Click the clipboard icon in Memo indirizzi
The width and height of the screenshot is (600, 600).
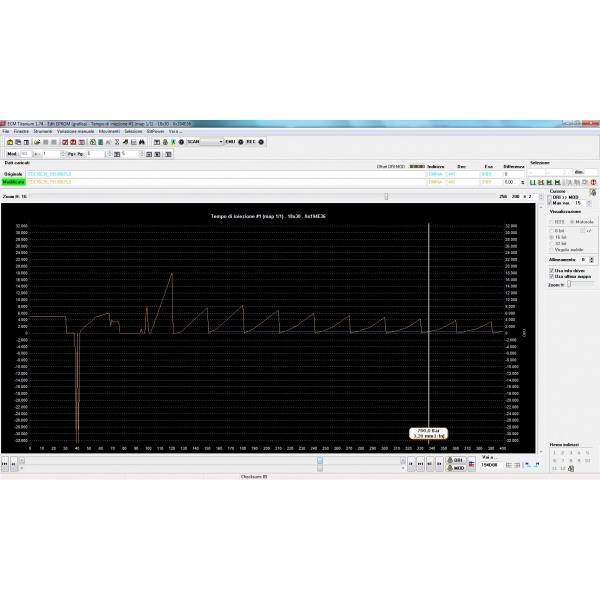[571, 468]
